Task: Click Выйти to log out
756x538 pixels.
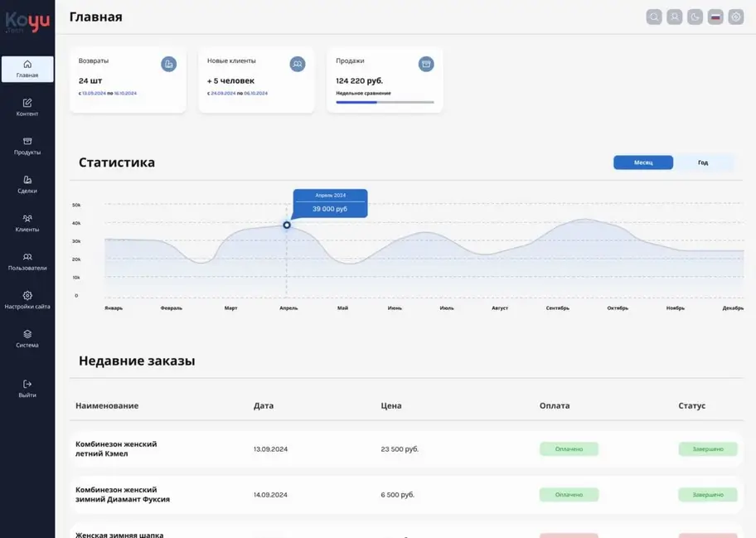Action: [x=27, y=388]
